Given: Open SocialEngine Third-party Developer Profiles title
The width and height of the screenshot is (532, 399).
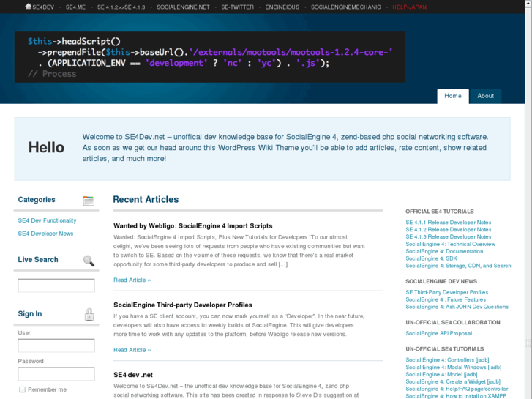Looking at the screenshot, I should [183, 305].
